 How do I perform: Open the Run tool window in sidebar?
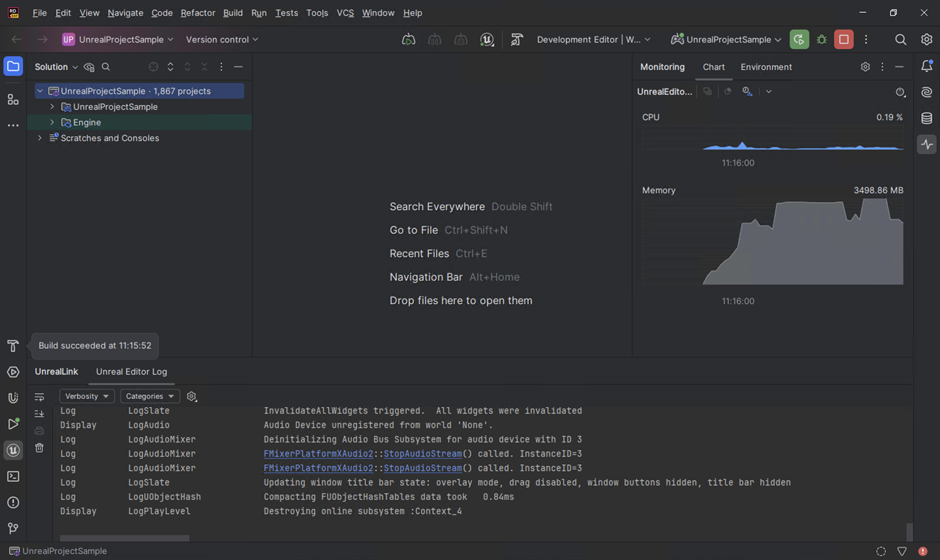13,424
